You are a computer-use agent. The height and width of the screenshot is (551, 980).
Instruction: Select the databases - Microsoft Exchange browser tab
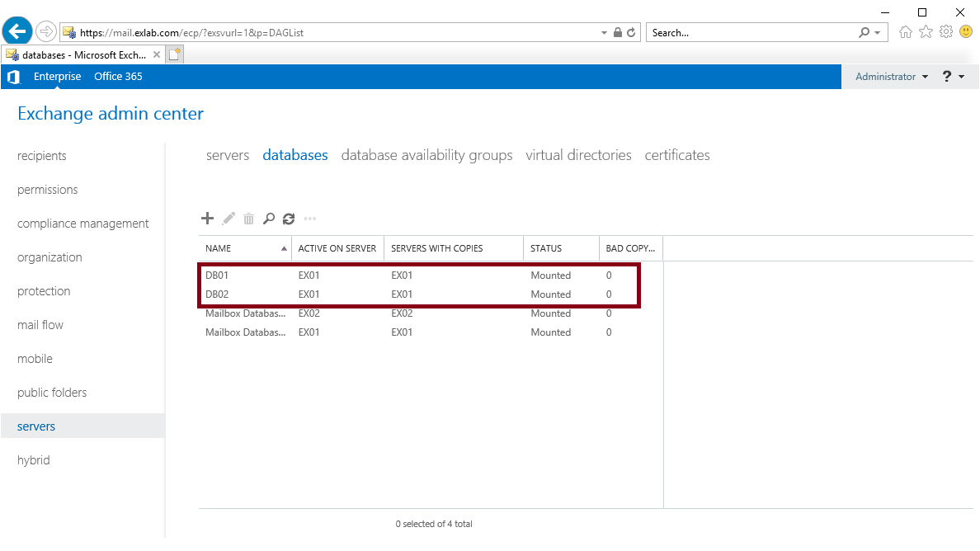pos(83,55)
